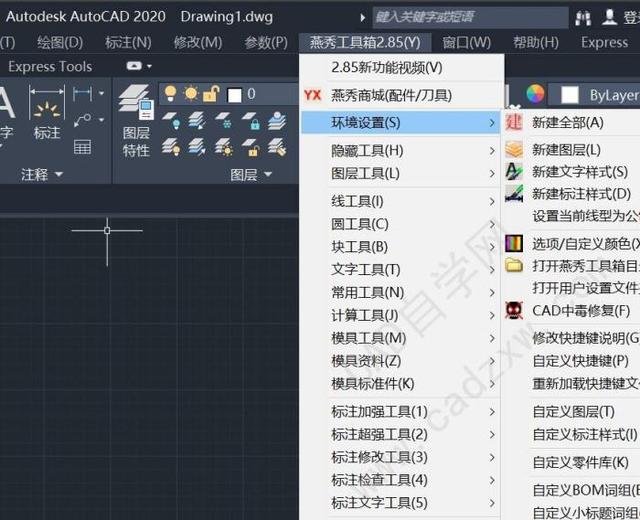The height and width of the screenshot is (520, 640).
Task: Open the linear dimension dropdown arrow
Action: [101, 94]
